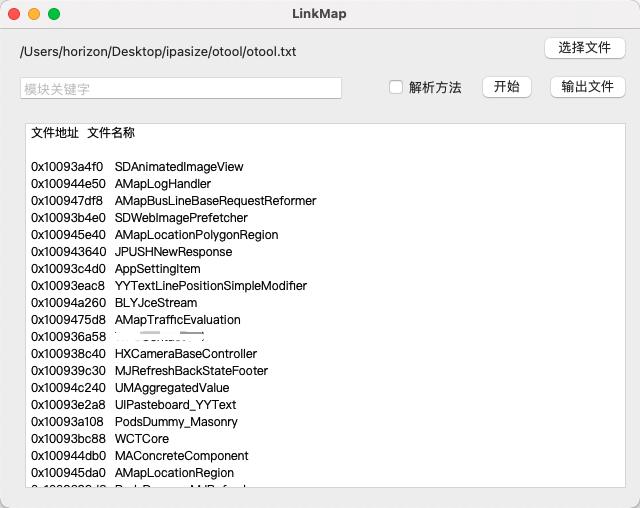Select the HXCameraBaseController row
The image size is (640, 508).
[144, 354]
